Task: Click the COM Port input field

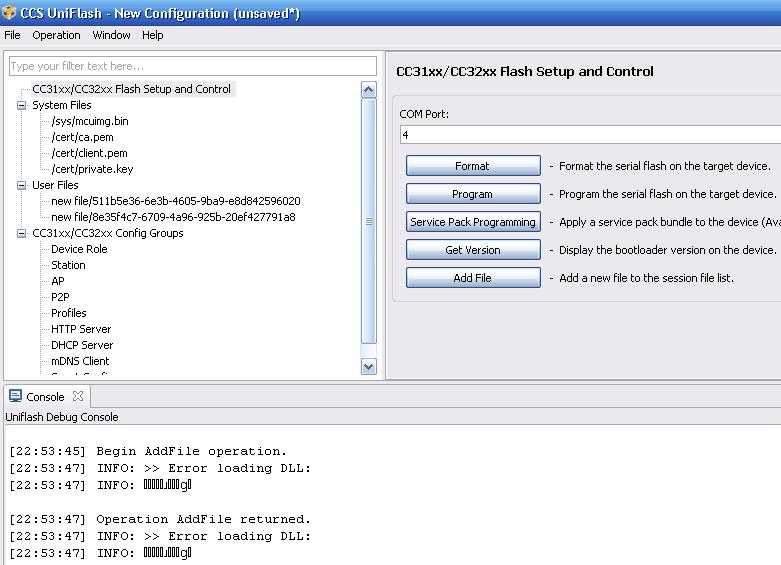Action: pyautogui.click(x=590, y=135)
